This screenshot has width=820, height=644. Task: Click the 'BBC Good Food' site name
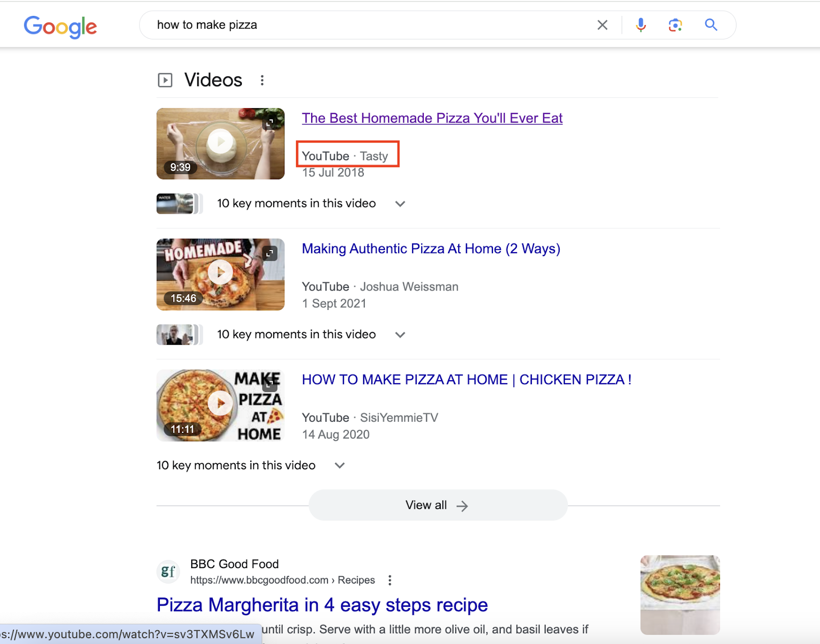coord(234,564)
